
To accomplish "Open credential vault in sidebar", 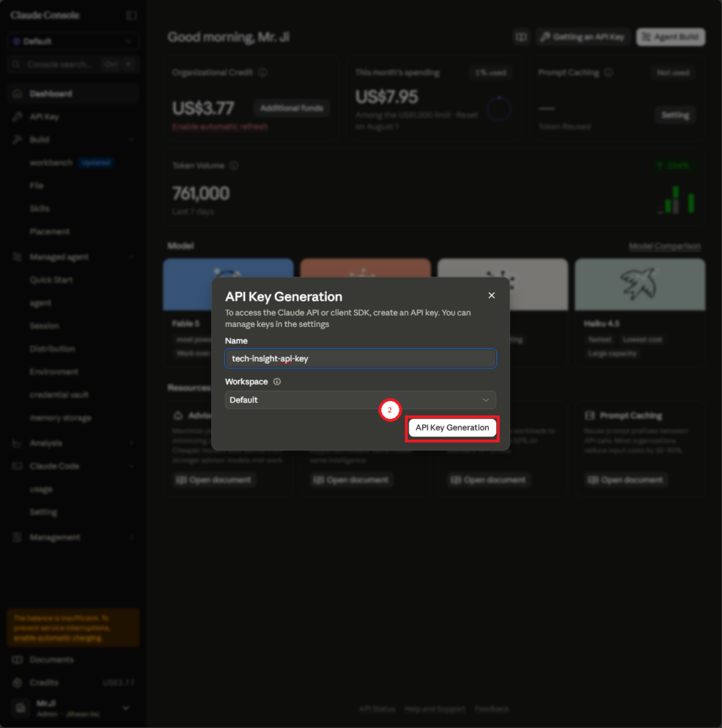I will click(59, 395).
